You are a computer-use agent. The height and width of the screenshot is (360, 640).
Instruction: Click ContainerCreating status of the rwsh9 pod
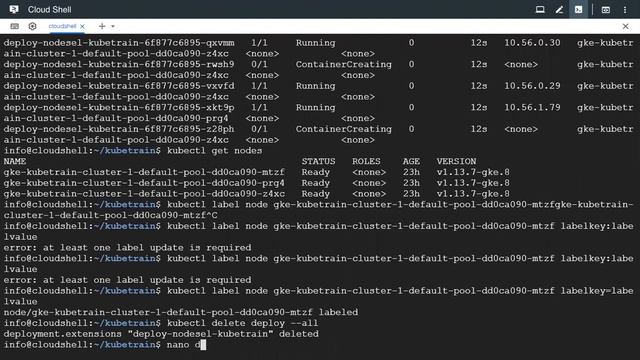[344, 64]
